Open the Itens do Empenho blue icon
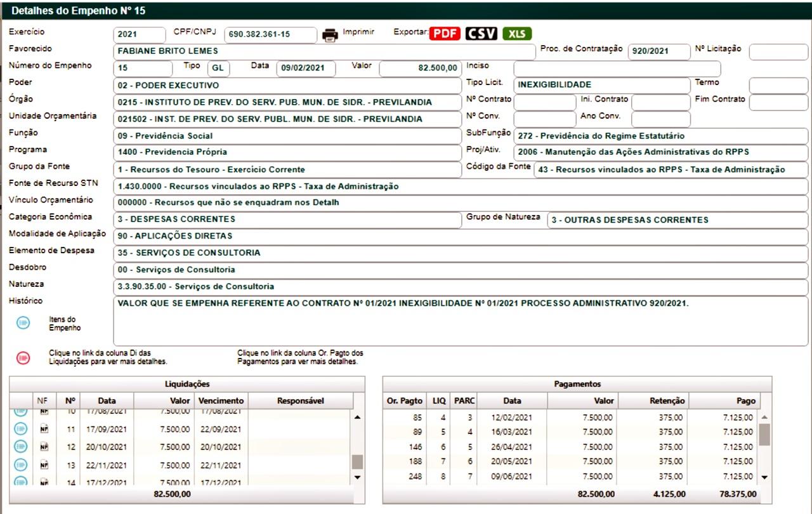 click(23, 323)
